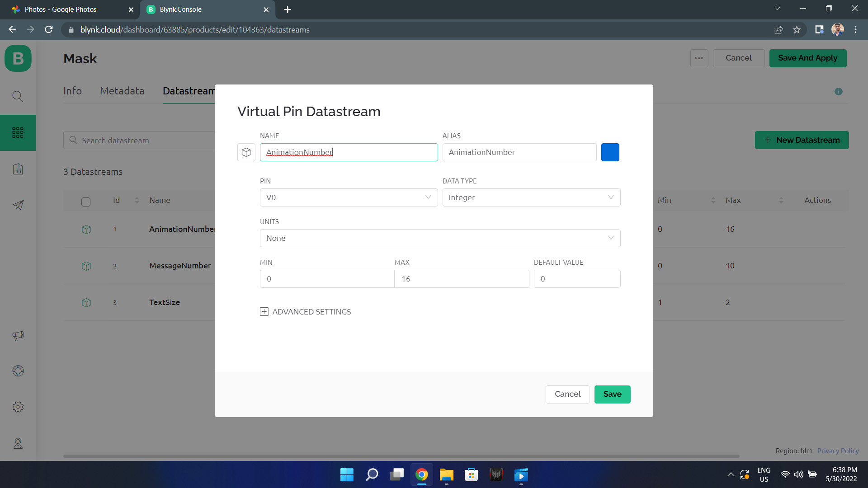Open the Blynk search icon in sidebar
868x488 pixels.
pos(18,96)
